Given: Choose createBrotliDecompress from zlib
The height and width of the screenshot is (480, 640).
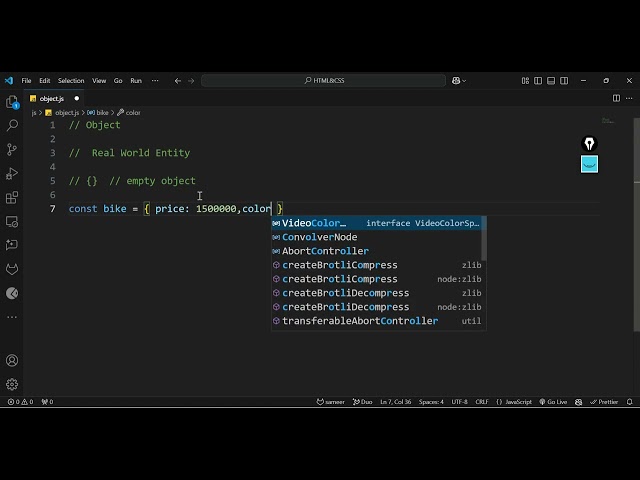Looking at the screenshot, I should tap(376, 293).
